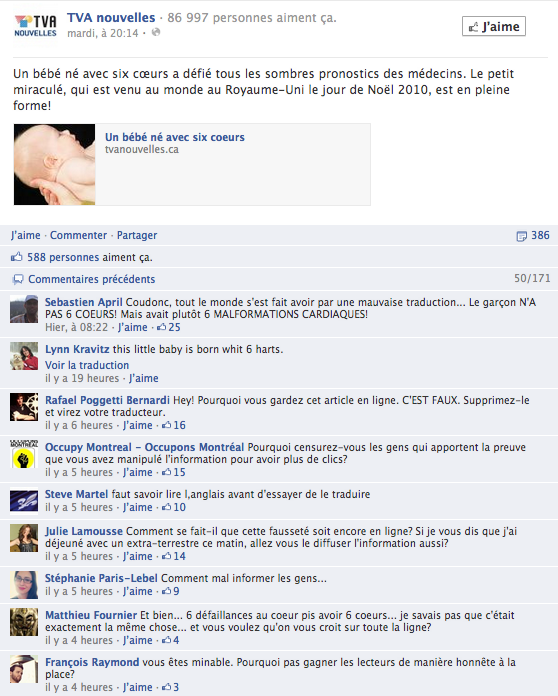This screenshot has width=558, height=696.
Task: Click Matthieu Fournier's mask avatar
Action: [24, 622]
